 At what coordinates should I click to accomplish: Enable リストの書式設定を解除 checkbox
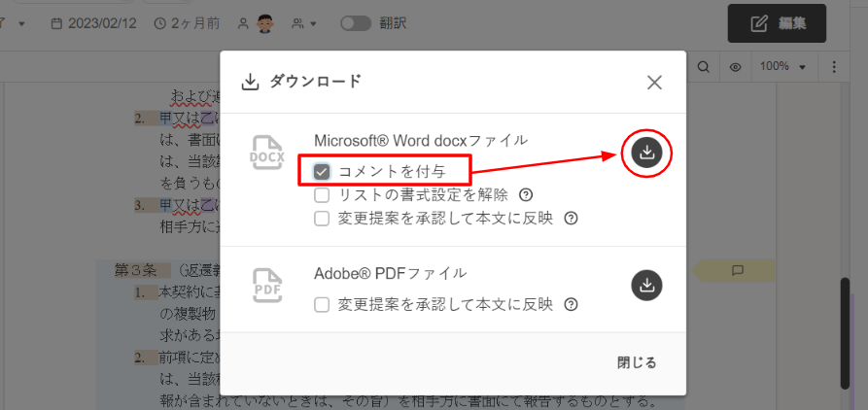(322, 194)
